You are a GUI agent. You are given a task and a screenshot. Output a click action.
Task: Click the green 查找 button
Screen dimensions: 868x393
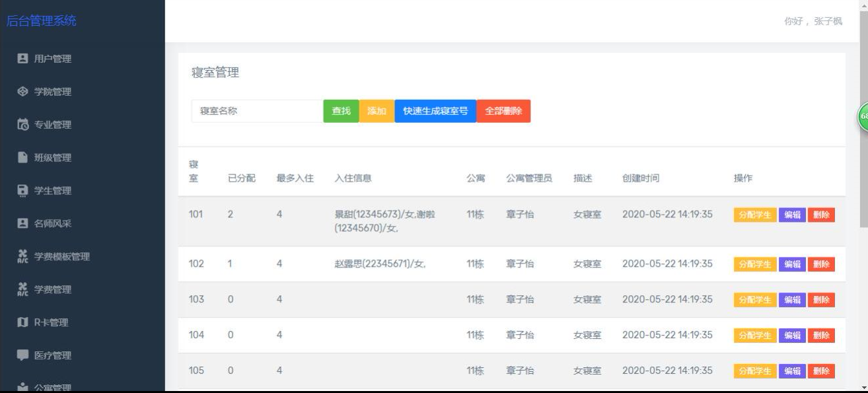(341, 111)
